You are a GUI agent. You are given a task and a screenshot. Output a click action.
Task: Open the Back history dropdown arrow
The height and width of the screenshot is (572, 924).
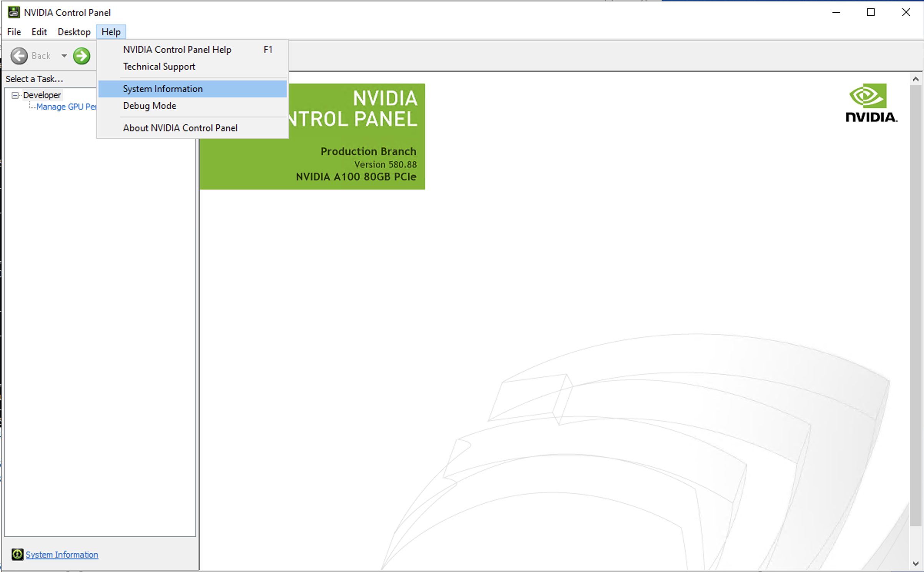point(64,56)
